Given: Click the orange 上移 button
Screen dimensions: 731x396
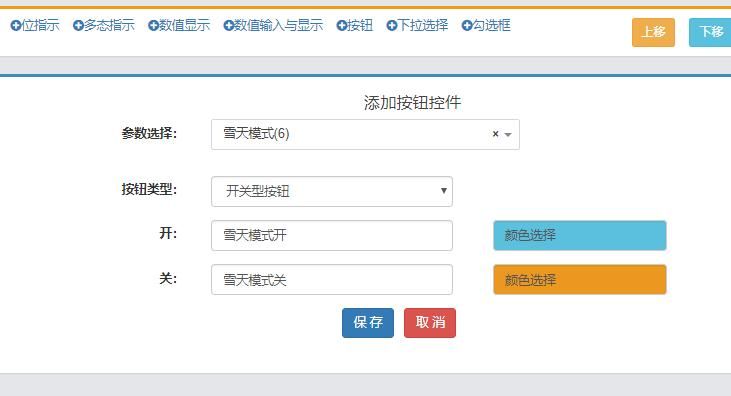Looking at the screenshot, I should pos(653,32).
